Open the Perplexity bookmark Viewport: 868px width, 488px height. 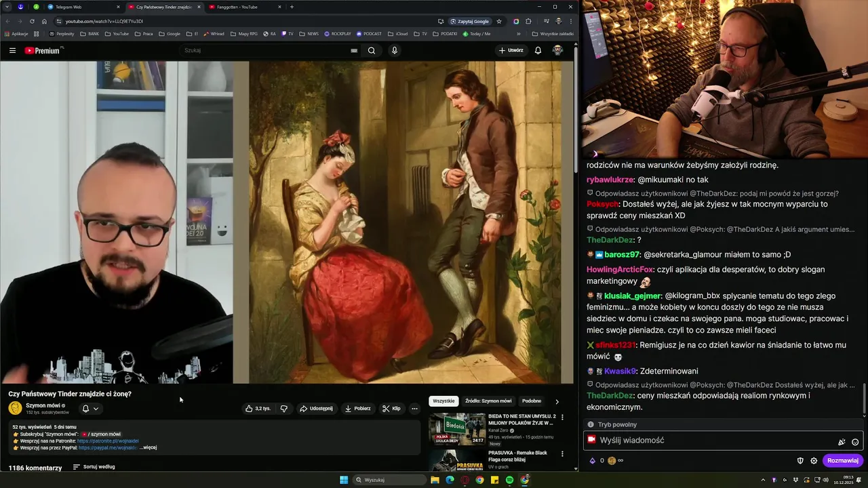[62, 33]
